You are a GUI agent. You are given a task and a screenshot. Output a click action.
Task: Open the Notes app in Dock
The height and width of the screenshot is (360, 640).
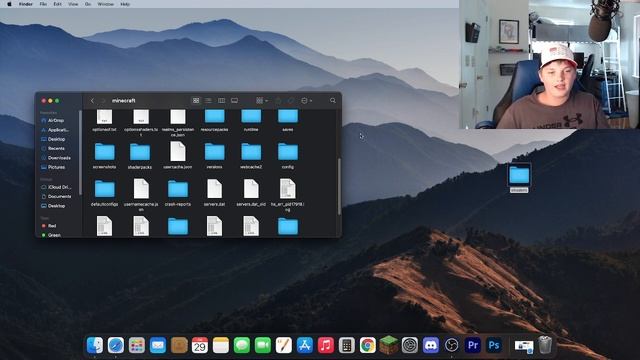(221, 345)
